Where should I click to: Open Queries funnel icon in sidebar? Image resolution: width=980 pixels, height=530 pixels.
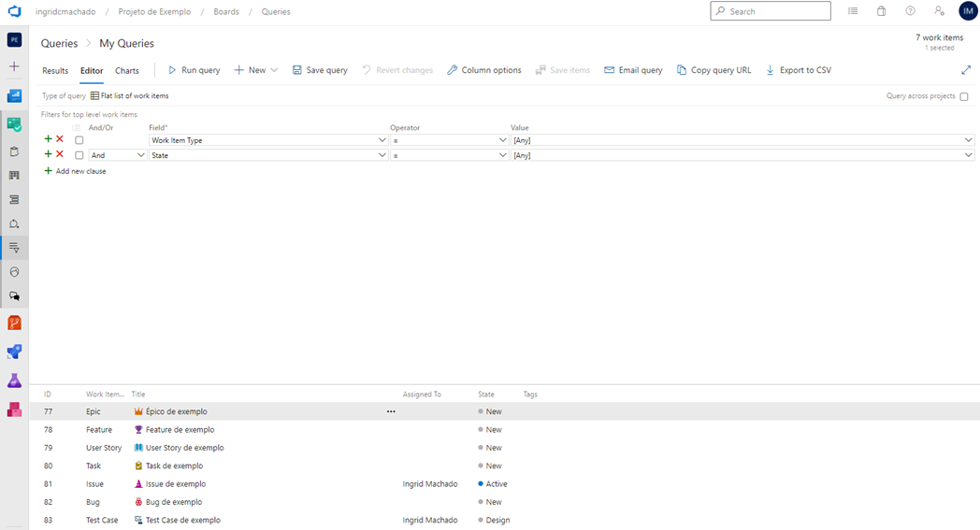click(x=14, y=248)
